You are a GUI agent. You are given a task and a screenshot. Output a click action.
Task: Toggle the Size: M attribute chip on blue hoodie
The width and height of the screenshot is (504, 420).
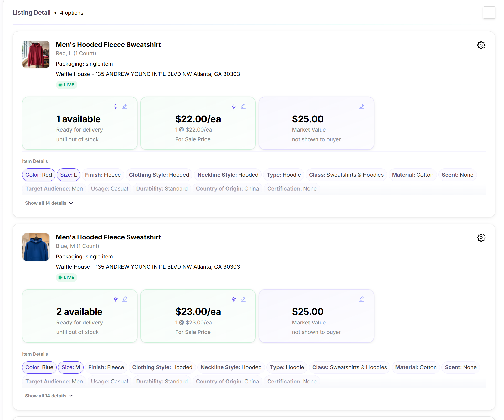(x=71, y=367)
